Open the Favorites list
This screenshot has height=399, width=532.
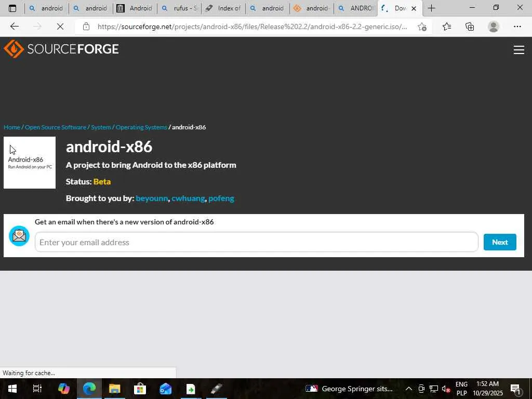[447, 26]
